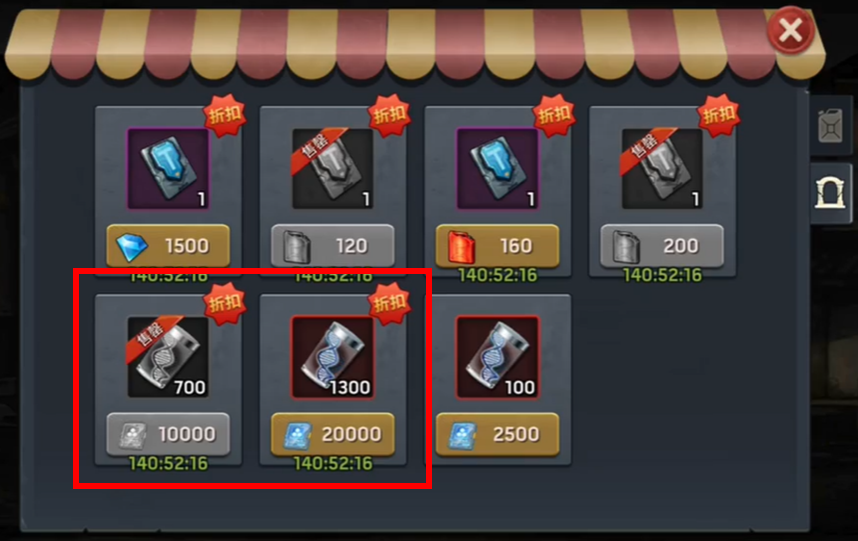Screen dimensions: 858x541
Task: Click the discount badge on 1300 DNA item
Action: point(390,303)
